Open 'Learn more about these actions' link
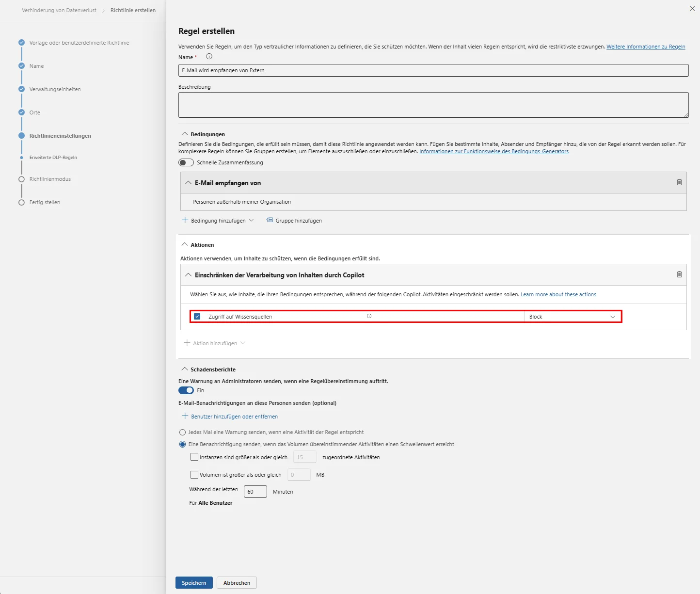The width and height of the screenshot is (700, 594). [558, 294]
